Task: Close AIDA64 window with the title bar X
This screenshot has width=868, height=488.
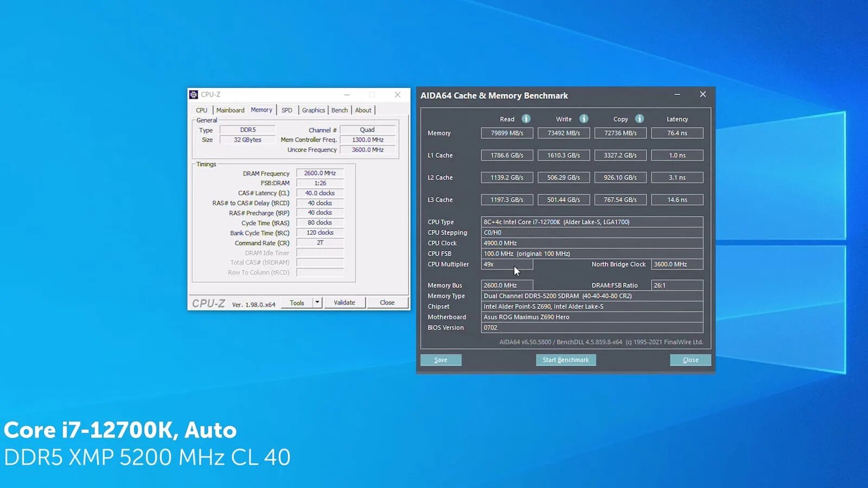Action: pos(703,94)
